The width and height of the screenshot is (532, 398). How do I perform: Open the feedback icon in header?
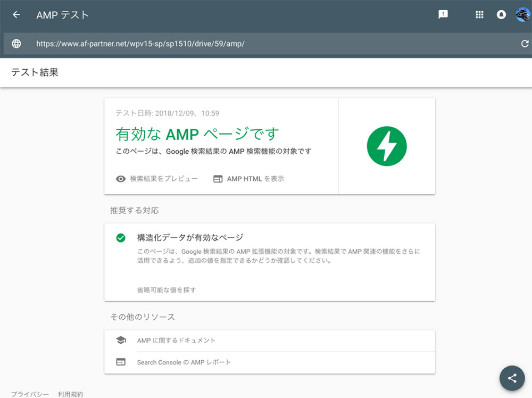tap(443, 14)
